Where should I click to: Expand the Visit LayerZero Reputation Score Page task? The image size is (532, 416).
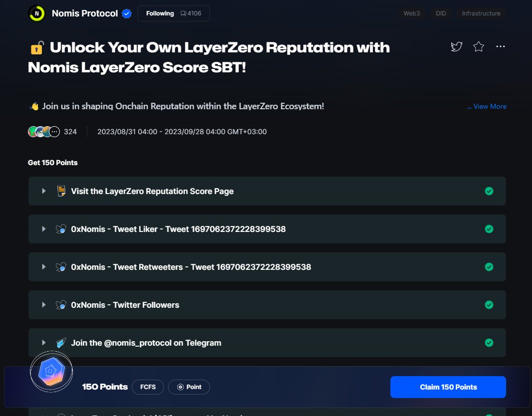44,191
